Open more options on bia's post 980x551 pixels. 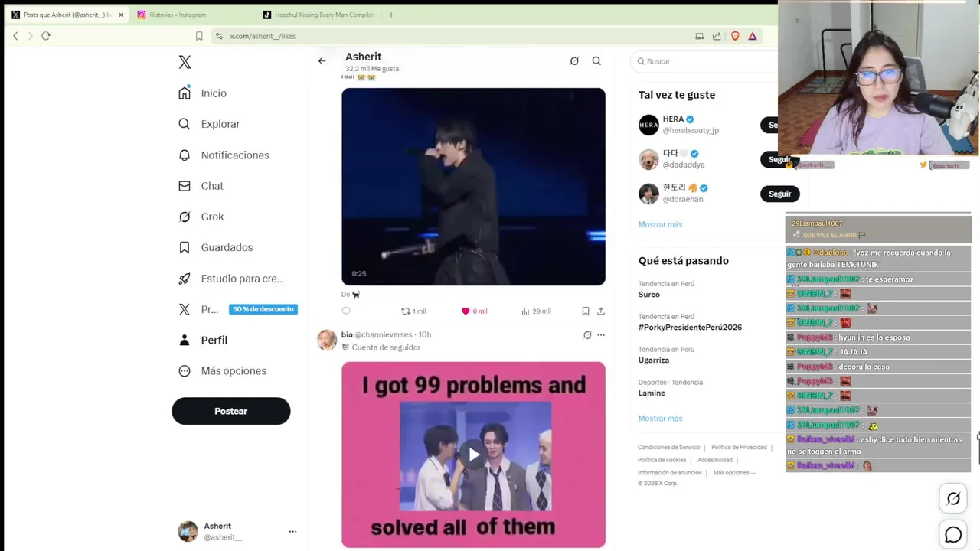pyautogui.click(x=601, y=335)
